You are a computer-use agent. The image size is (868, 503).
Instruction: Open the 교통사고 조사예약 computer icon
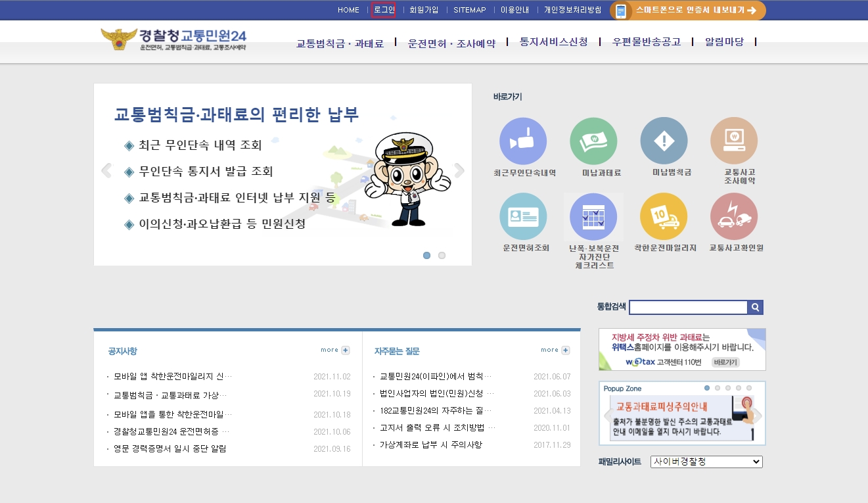tap(734, 141)
